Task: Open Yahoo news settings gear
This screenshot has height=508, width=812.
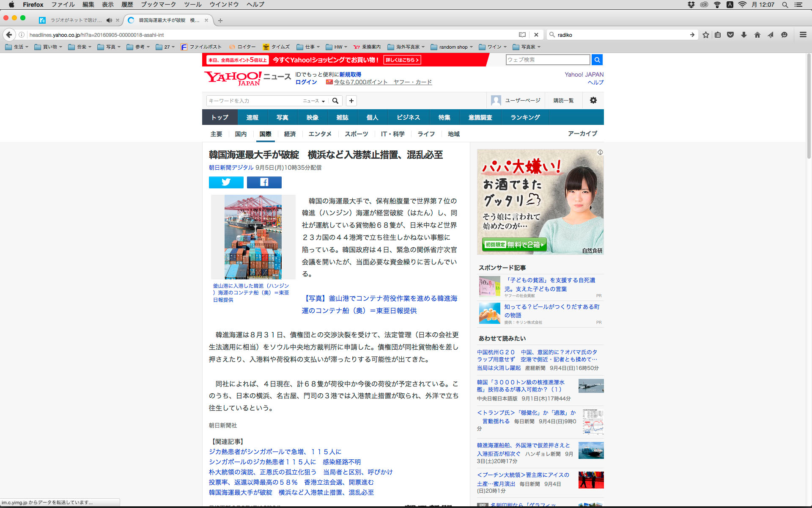Action: click(593, 101)
